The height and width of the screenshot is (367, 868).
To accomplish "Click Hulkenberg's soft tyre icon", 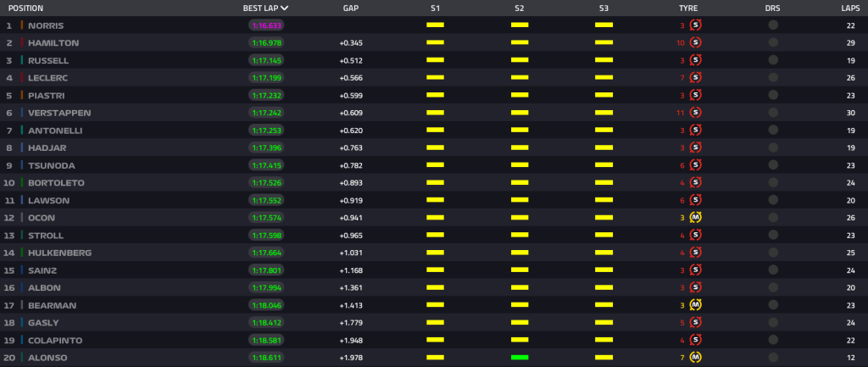I will coord(696,253).
